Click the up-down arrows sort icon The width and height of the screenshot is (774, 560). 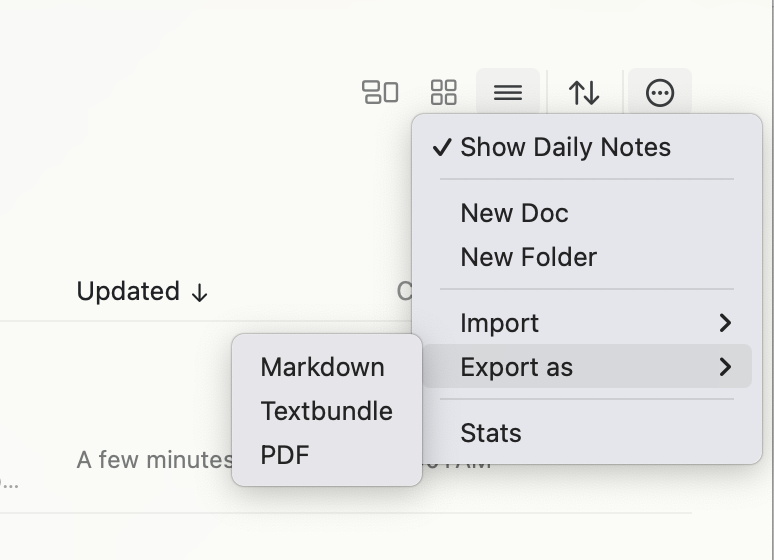coord(584,93)
